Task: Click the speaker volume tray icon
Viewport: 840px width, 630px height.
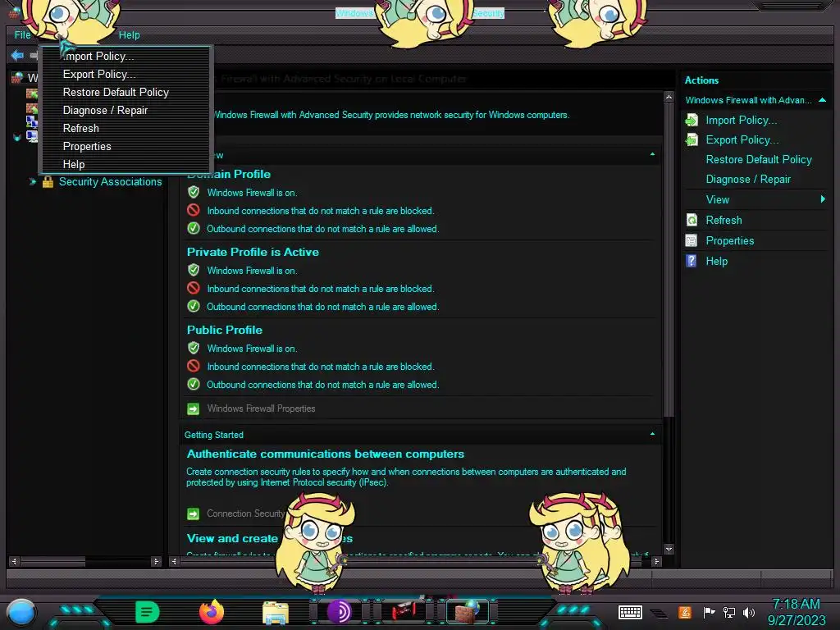Action: (x=749, y=612)
